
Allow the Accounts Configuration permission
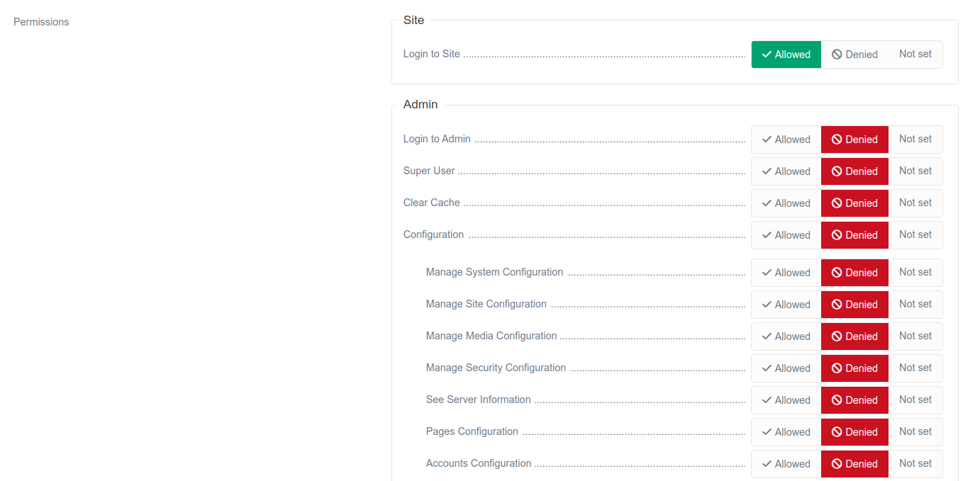786,464
